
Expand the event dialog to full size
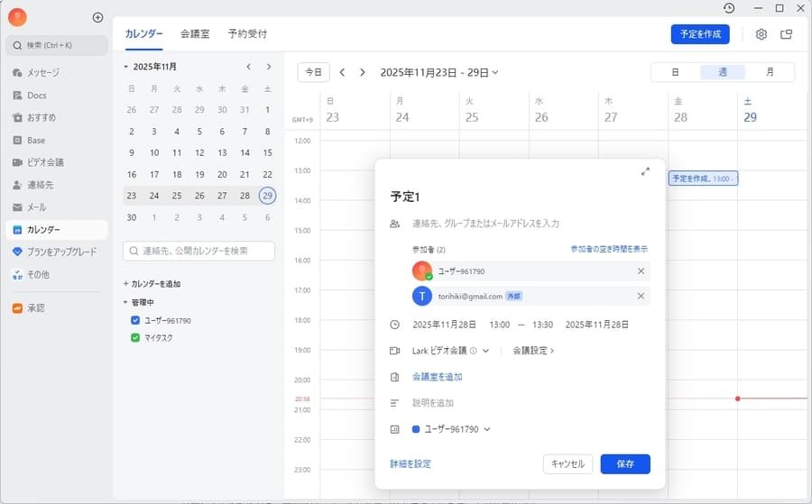pos(645,171)
